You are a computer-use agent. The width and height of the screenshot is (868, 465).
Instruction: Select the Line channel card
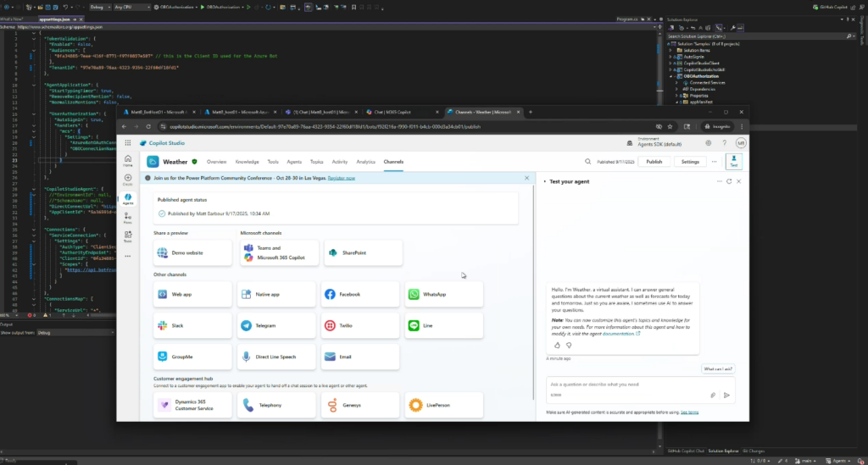tap(444, 325)
